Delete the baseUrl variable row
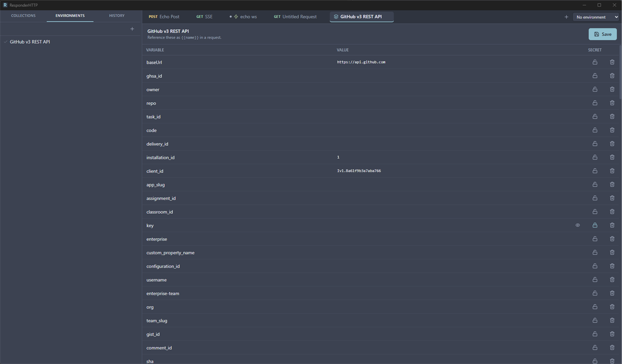 (x=612, y=62)
